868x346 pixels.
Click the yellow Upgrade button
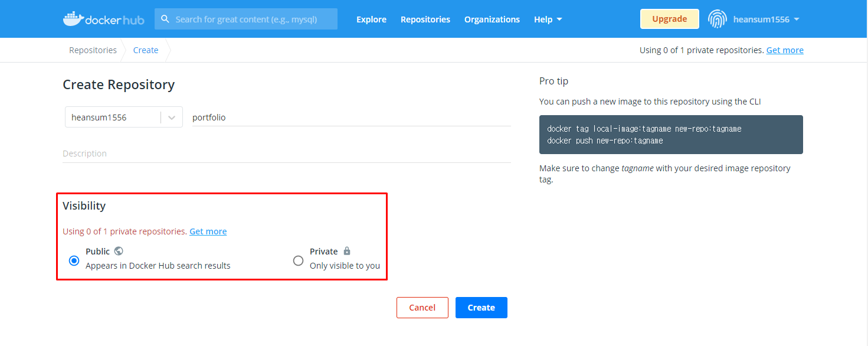click(x=670, y=19)
